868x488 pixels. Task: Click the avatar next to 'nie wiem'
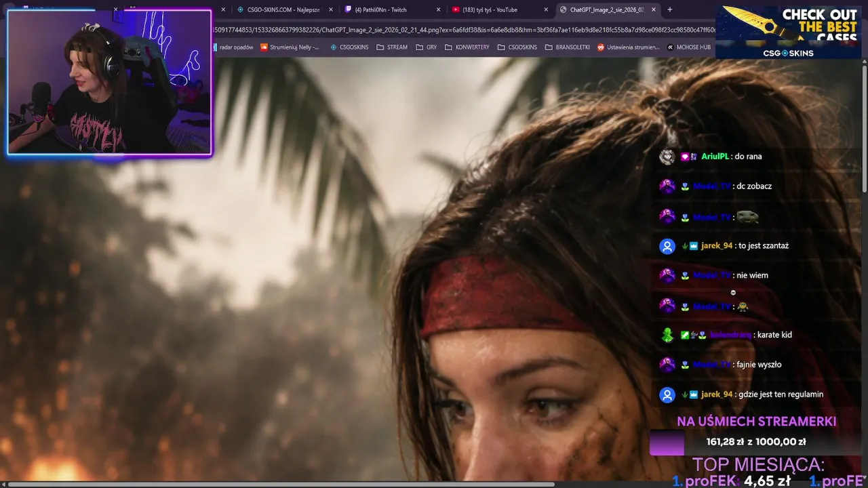[667, 276]
